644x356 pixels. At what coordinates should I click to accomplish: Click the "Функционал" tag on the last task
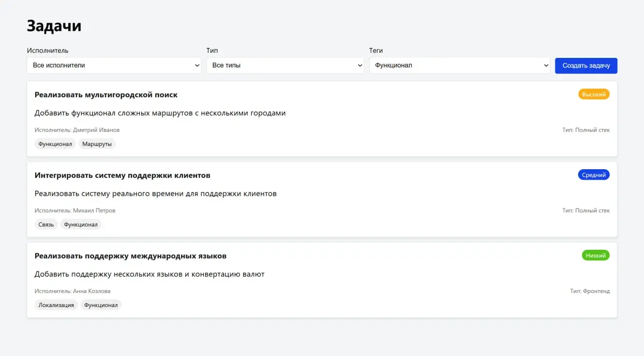click(101, 305)
